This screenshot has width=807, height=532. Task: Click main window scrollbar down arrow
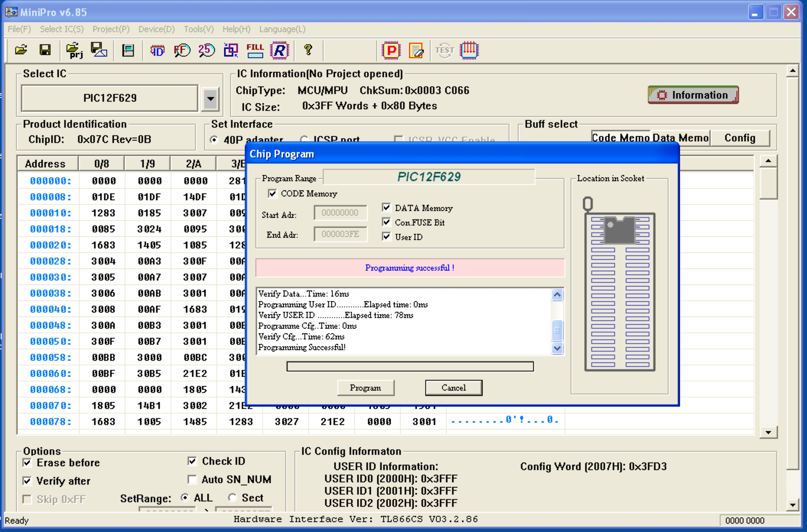[x=792, y=505]
